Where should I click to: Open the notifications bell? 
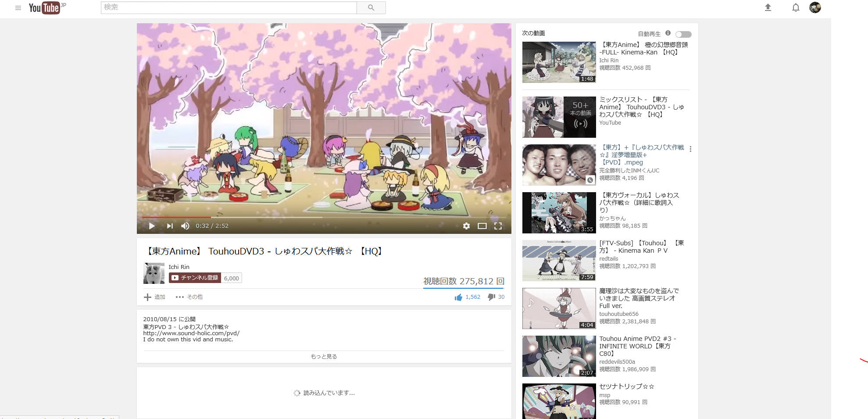(795, 7)
